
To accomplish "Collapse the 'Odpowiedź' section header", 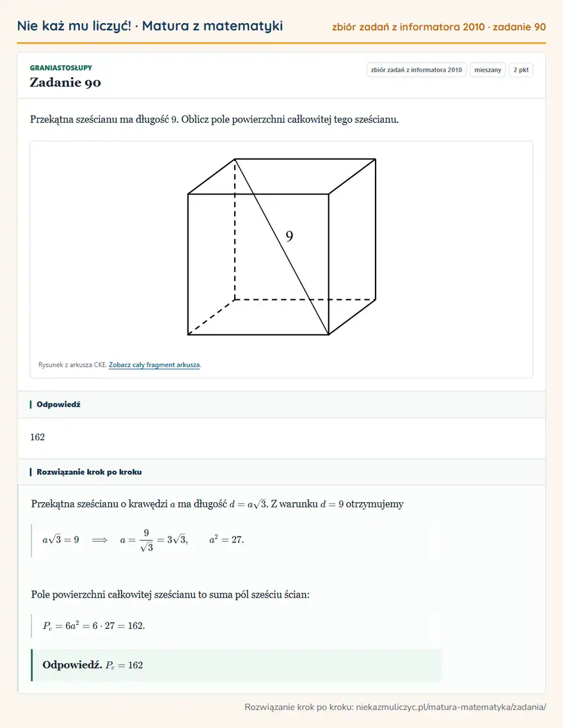I will [281, 404].
